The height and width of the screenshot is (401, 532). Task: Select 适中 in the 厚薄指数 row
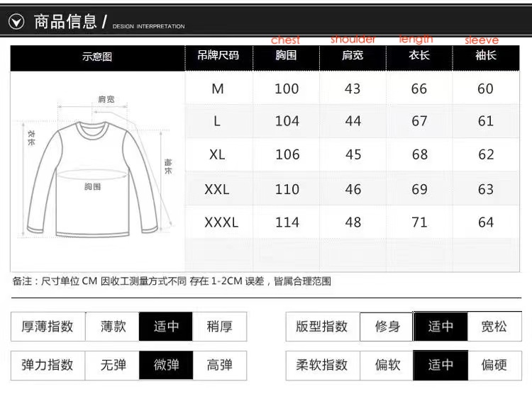166,327
